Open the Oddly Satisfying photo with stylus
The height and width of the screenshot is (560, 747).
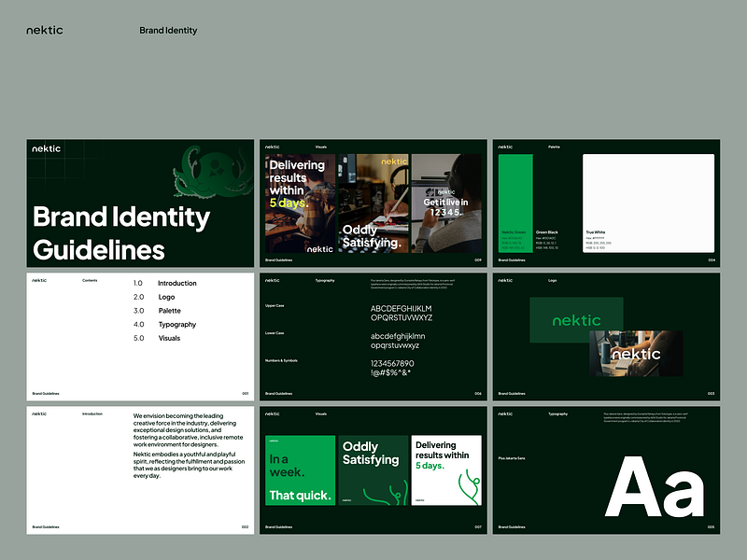coord(373,203)
